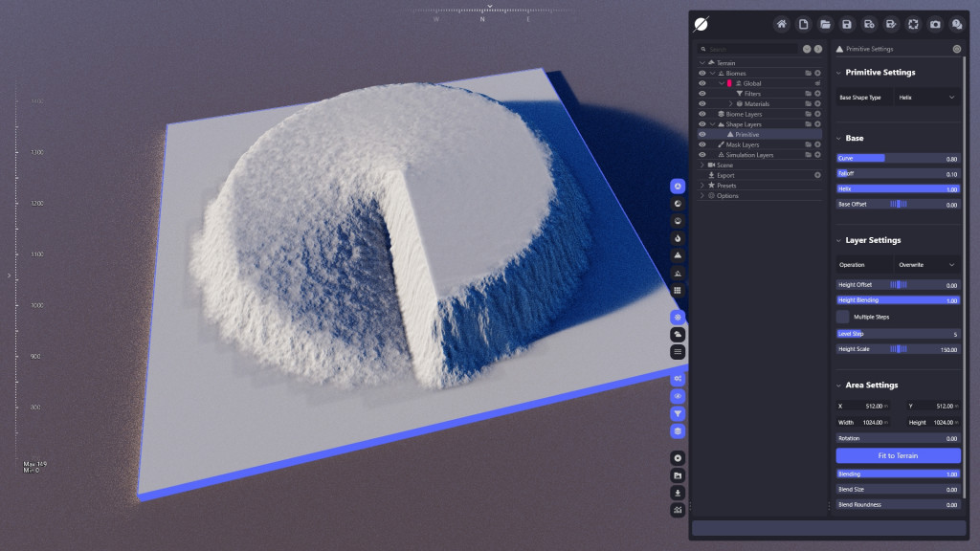Open a project with the folder icon

coord(825,24)
